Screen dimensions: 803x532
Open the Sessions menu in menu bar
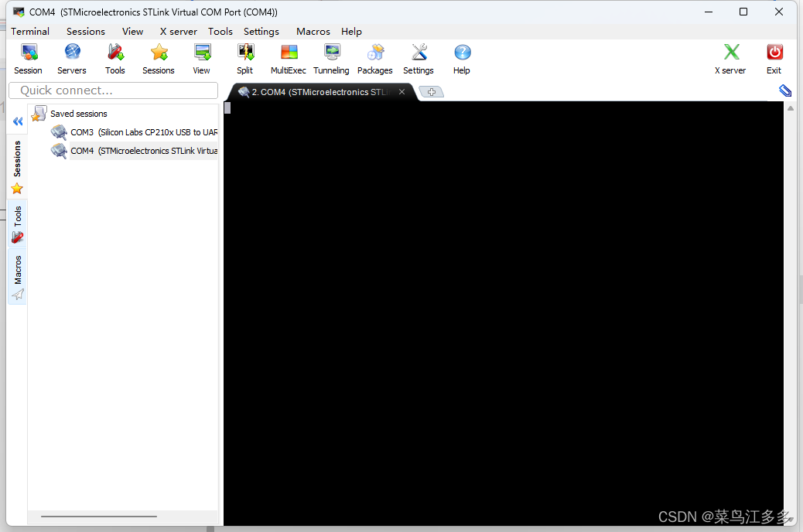86,31
